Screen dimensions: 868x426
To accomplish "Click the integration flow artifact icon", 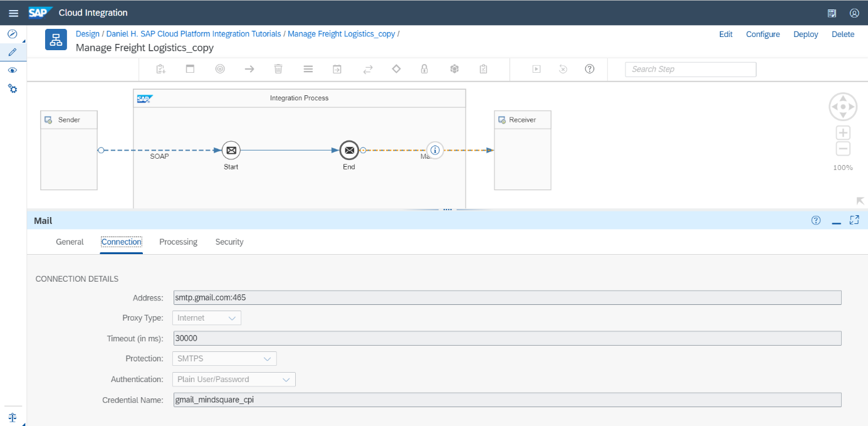I will [x=56, y=40].
